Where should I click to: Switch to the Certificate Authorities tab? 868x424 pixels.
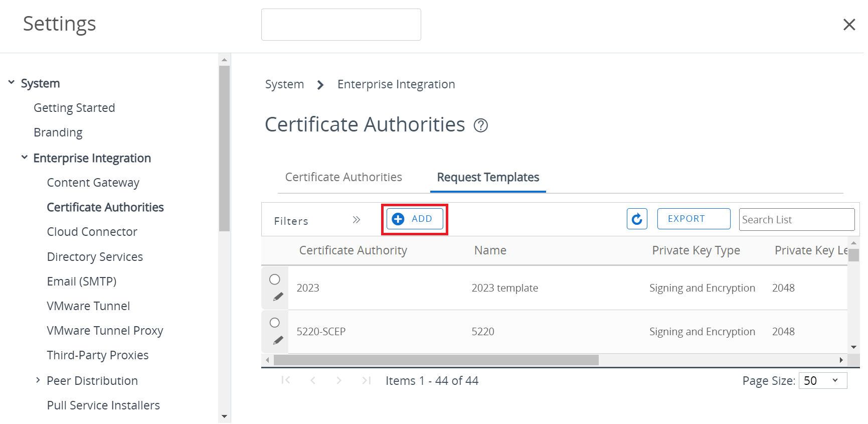343,177
